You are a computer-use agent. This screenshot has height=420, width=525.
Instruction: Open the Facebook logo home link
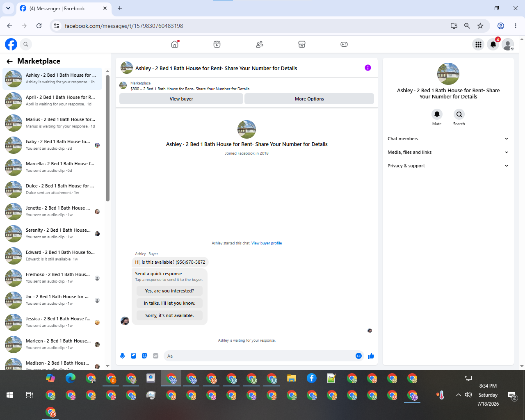click(x=11, y=44)
